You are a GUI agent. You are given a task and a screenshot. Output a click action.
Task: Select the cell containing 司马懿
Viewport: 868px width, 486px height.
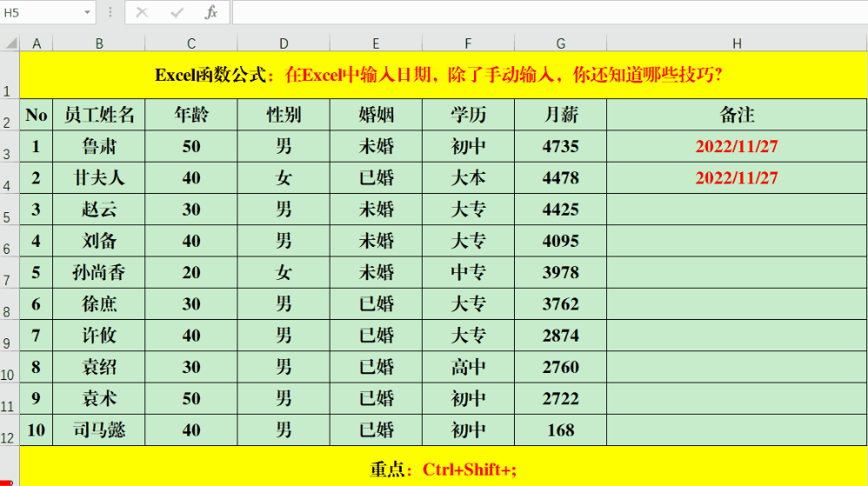click(99, 430)
